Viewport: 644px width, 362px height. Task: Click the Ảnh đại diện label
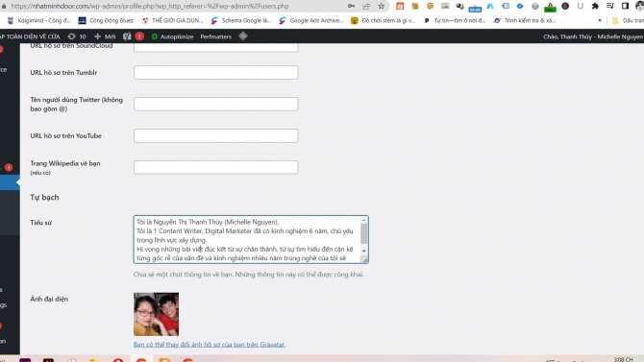pyautogui.click(x=49, y=299)
